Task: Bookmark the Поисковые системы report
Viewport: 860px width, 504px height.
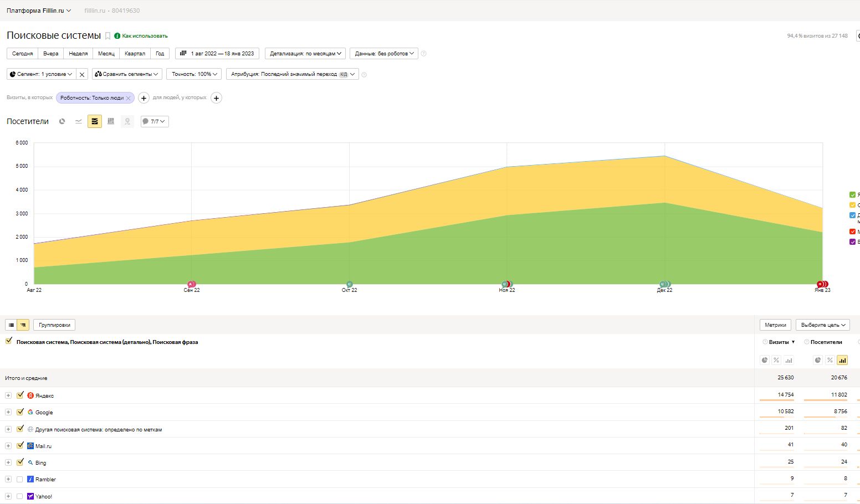Action: (107, 36)
